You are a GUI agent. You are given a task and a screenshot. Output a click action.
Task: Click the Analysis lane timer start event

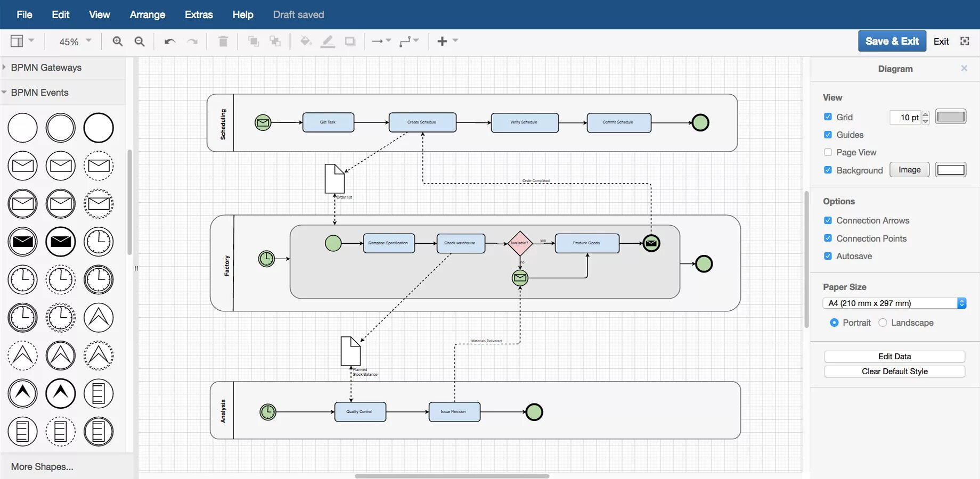tap(268, 412)
